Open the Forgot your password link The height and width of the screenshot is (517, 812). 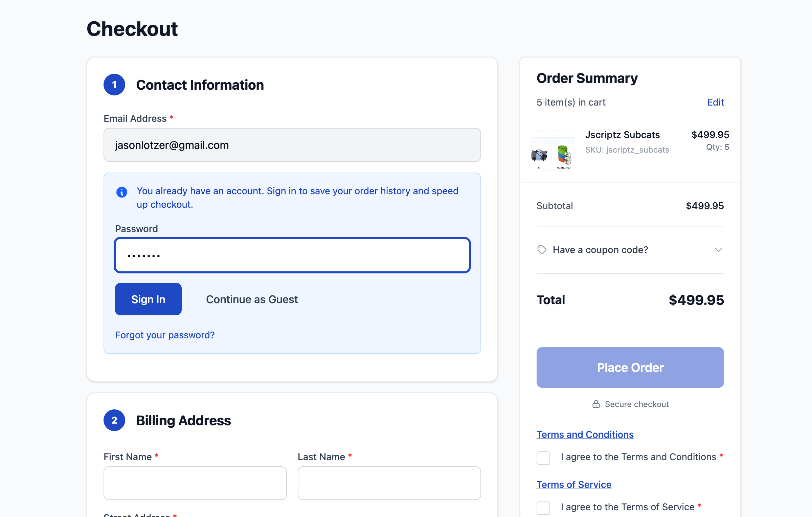[x=165, y=335]
